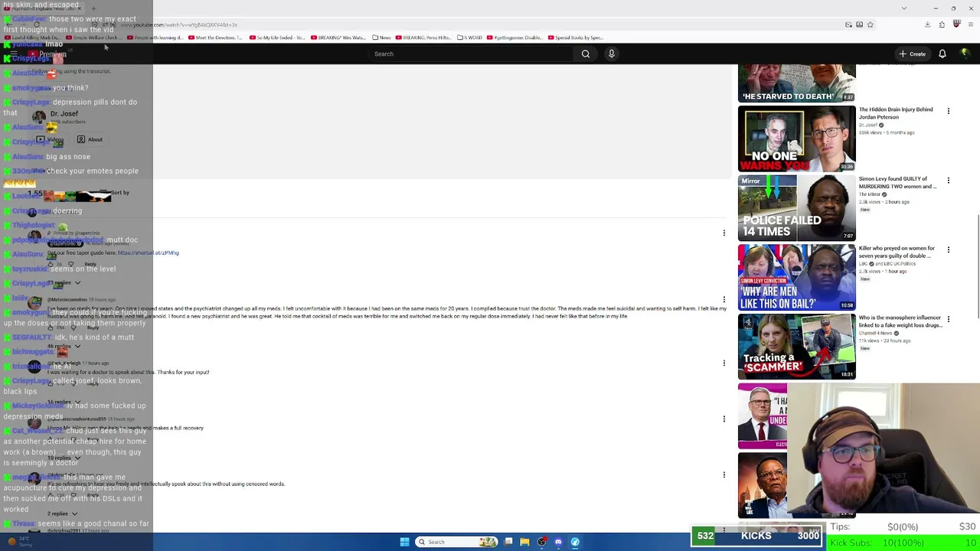Image resolution: width=980 pixels, height=551 pixels.
Task: Open 'Simon Levy found GUILTY' video title
Action: [897, 183]
